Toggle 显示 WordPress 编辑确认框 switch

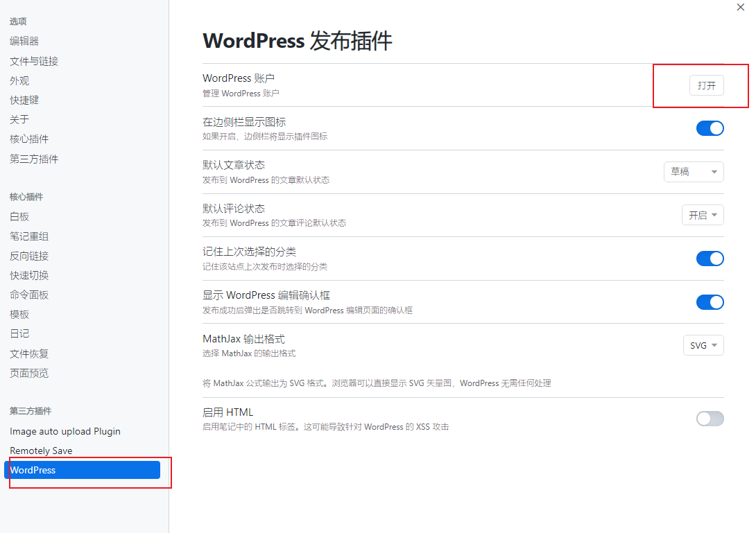click(710, 302)
